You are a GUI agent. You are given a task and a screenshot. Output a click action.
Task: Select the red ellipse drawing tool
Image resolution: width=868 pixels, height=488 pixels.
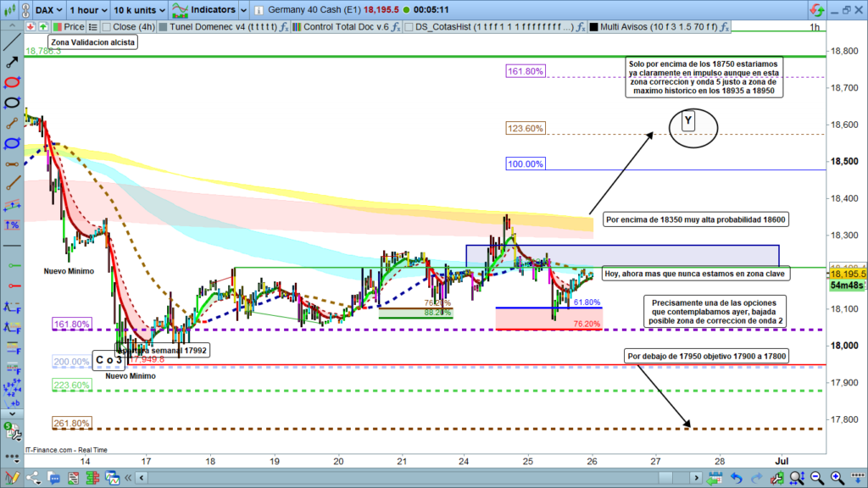pyautogui.click(x=12, y=83)
